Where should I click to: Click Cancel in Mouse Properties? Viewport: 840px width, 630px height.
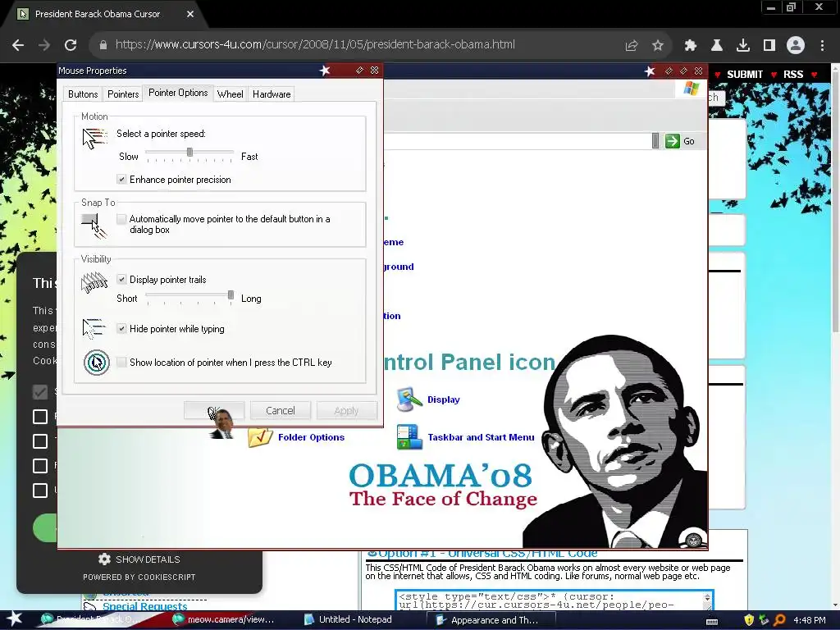click(x=281, y=410)
